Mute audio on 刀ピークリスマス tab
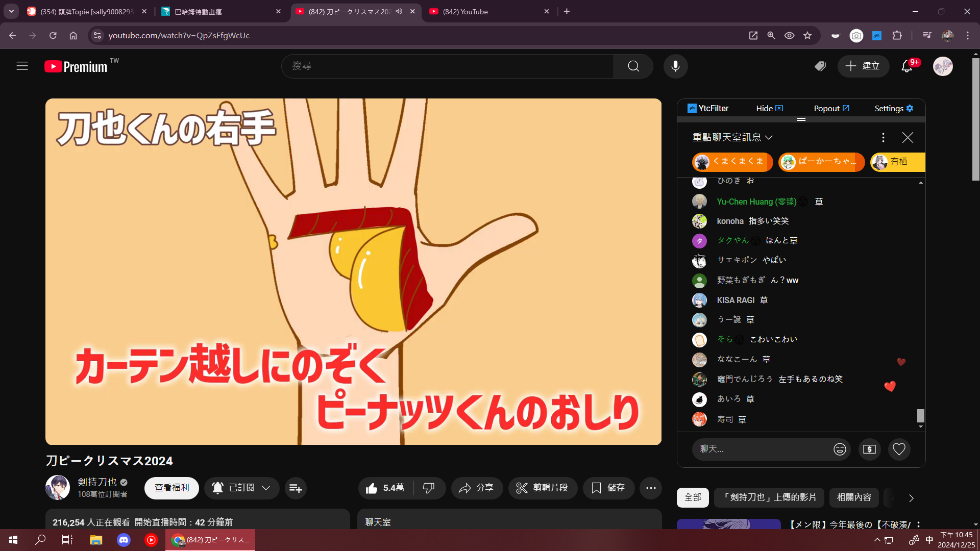The width and height of the screenshot is (980, 551). click(399, 11)
